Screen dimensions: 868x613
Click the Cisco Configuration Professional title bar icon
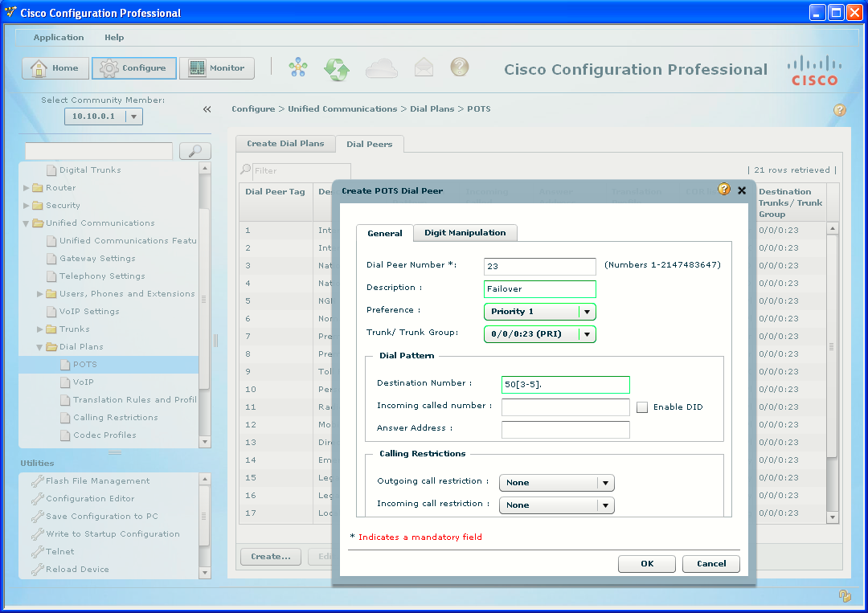point(10,12)
